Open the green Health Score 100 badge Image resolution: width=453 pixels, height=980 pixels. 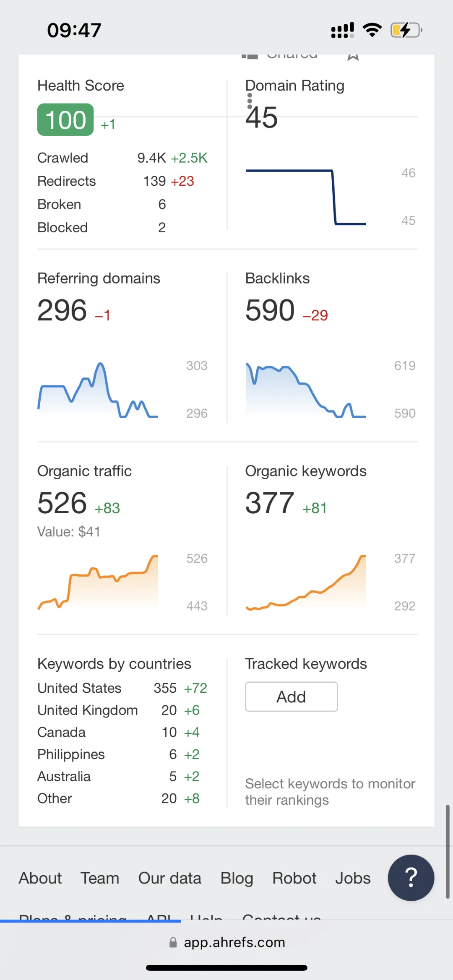[x=65, y=120]
